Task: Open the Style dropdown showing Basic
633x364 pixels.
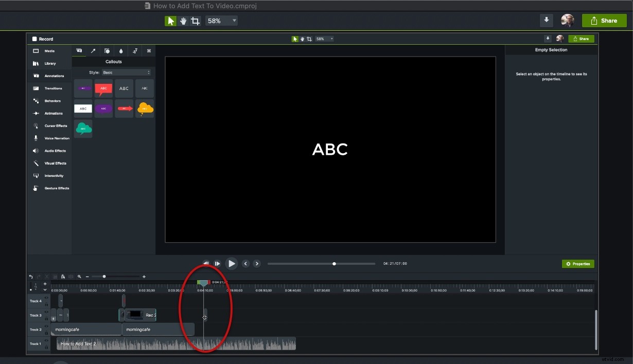Action: pos(127,72)
